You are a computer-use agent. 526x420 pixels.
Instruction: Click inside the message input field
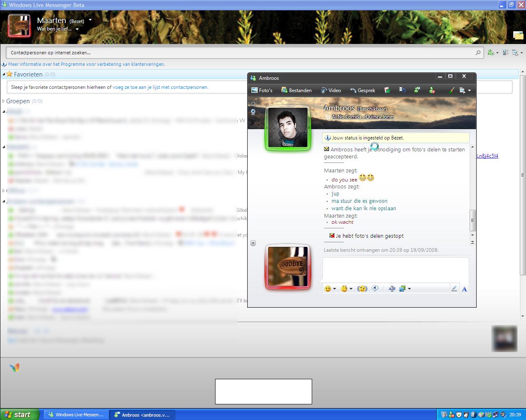395,269
